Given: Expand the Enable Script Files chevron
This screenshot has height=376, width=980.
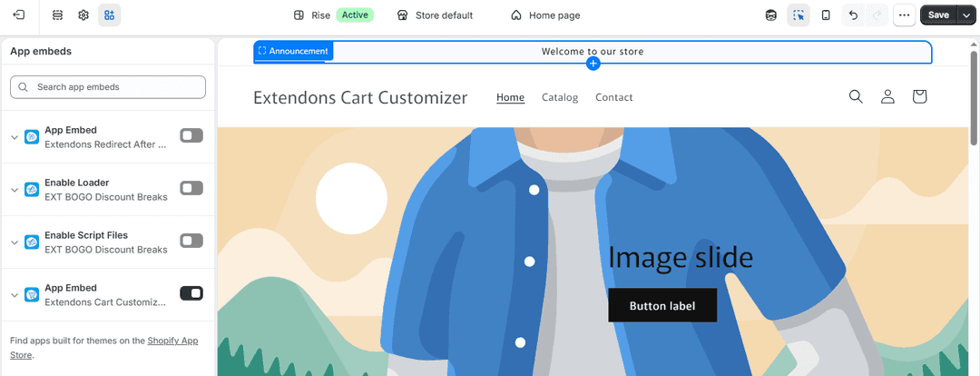Looking at the screenshot, I should [15, 242].
